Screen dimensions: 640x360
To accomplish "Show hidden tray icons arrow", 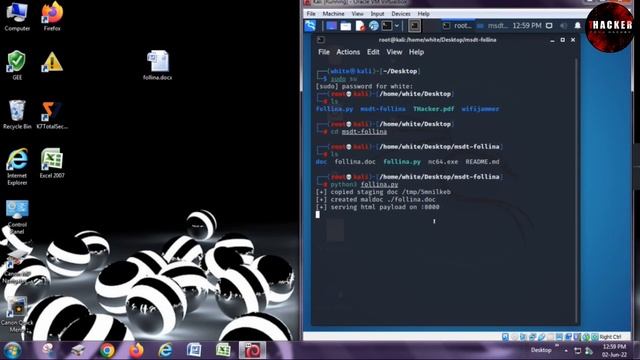I will point(566,351).
